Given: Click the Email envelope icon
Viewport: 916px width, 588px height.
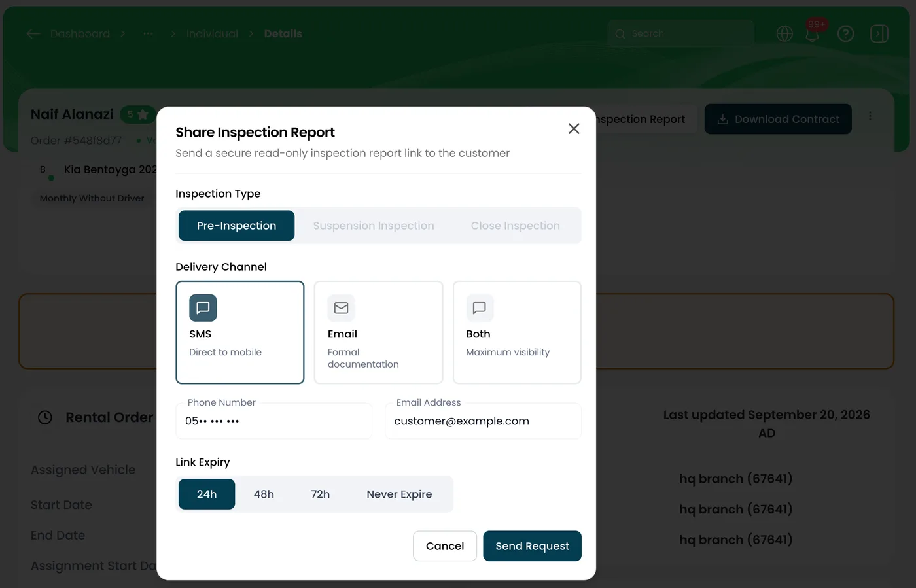Looking at the screenshot, I should 342,308.
